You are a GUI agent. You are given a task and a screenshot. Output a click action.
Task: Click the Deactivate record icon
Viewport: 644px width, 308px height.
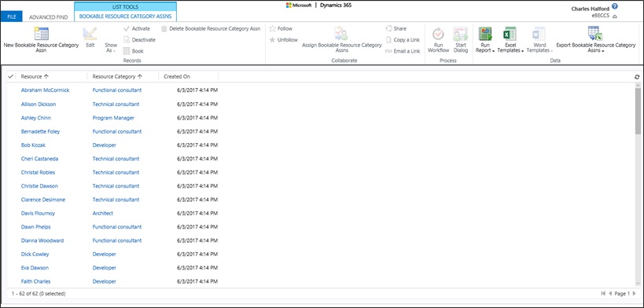127,40
